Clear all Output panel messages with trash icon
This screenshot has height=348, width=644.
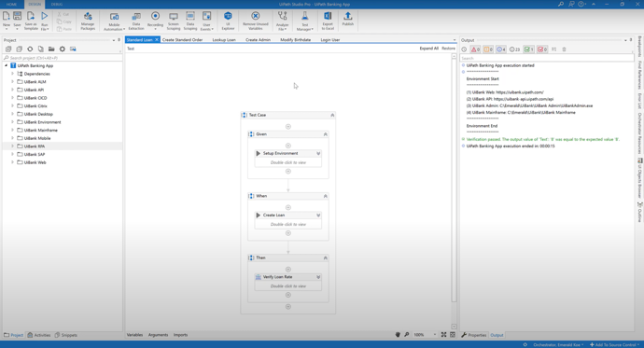click(564, 49)
